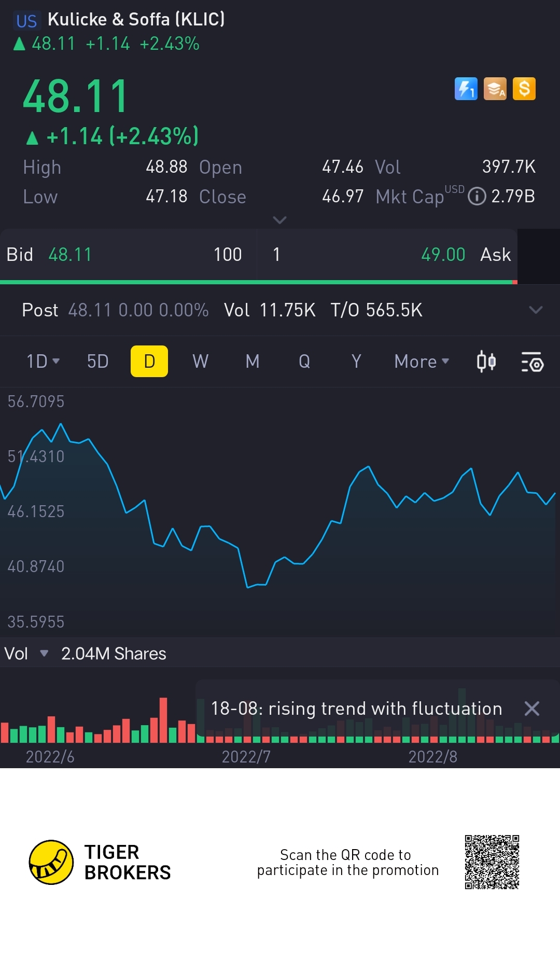The width and height of the screenshot is (560, 957).
Task: Tap the Ask price 49.00
Action: (443, 255)
